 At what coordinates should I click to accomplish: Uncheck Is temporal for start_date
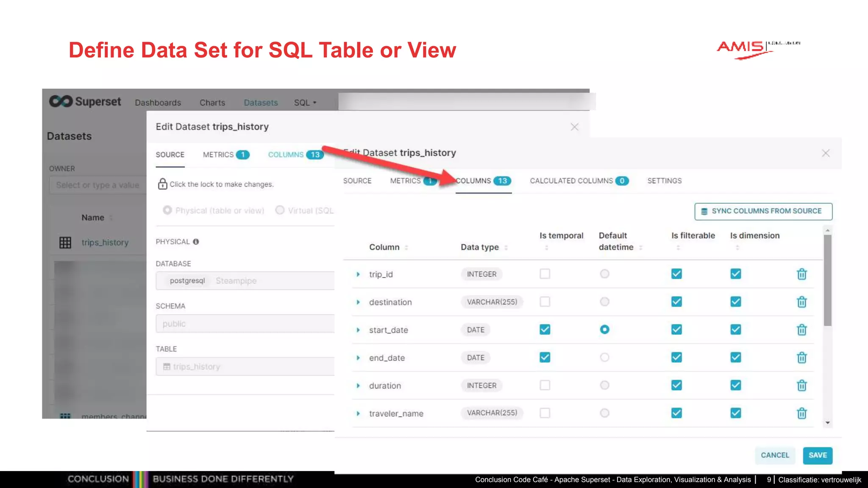click(545, 329)
